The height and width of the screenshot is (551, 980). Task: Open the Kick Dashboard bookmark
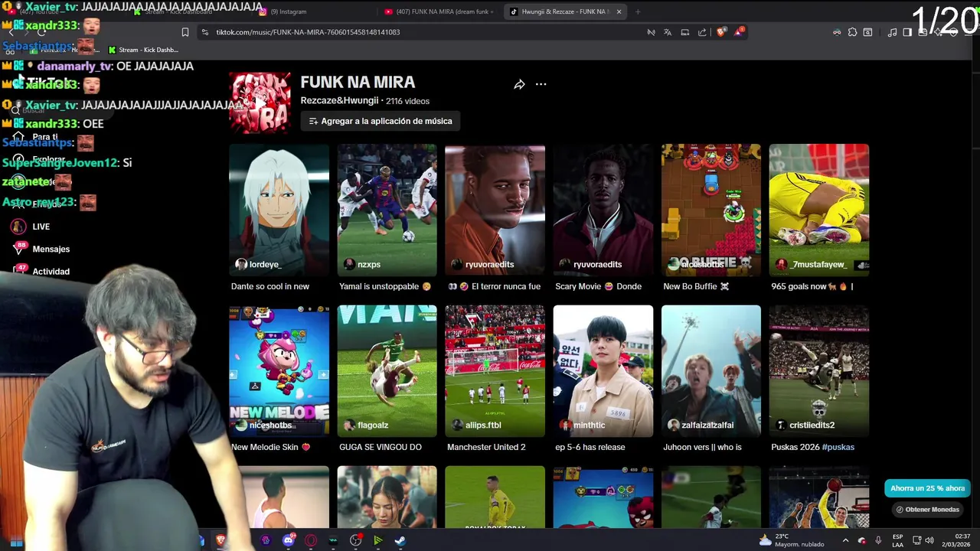point(143,50)
